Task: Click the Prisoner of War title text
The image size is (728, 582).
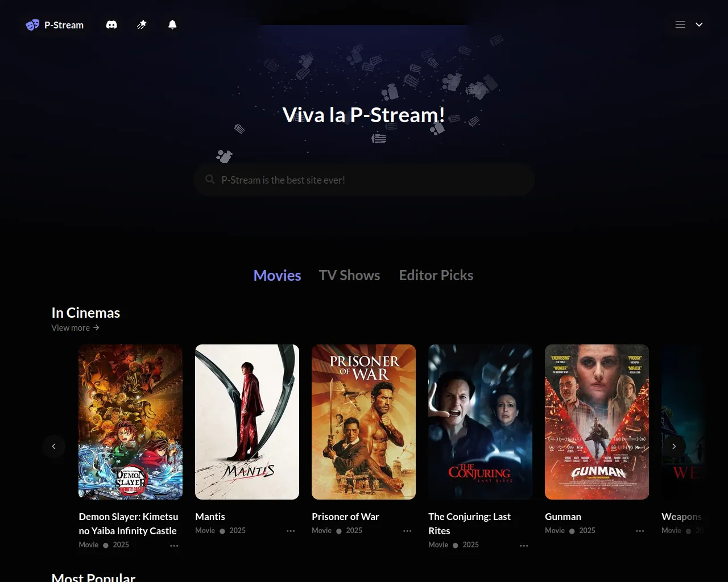Action: tap(345, 517)
